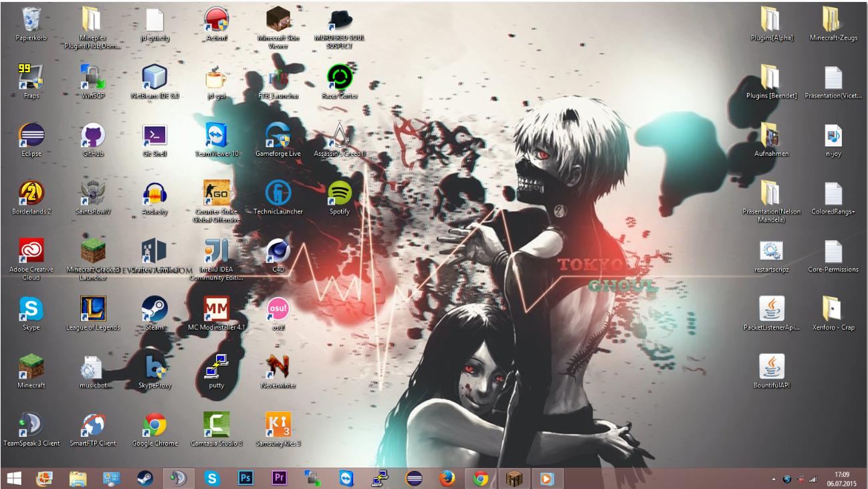Viewport: 868px width, 489px height.
Task: Launch Audacity from the desktop
Action: (154, 198)
